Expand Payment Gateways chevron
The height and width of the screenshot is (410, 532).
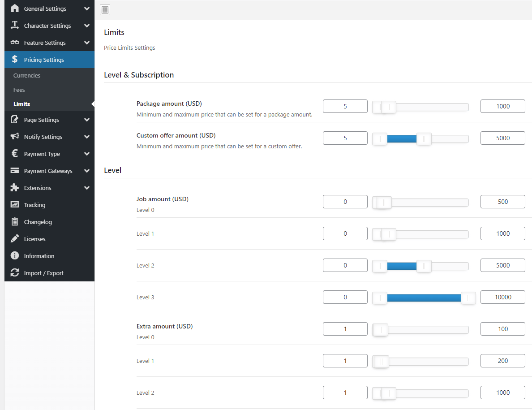pos(87,170)
